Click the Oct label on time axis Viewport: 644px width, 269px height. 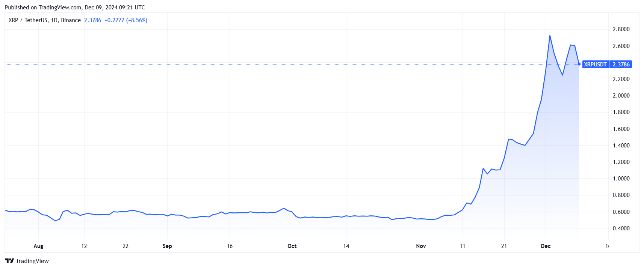tap(292, 246)
